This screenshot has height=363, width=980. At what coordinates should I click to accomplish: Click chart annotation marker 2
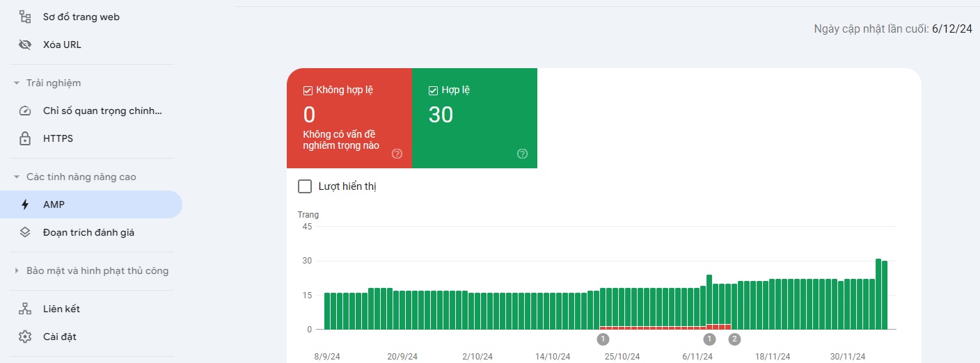coord(734,339)
